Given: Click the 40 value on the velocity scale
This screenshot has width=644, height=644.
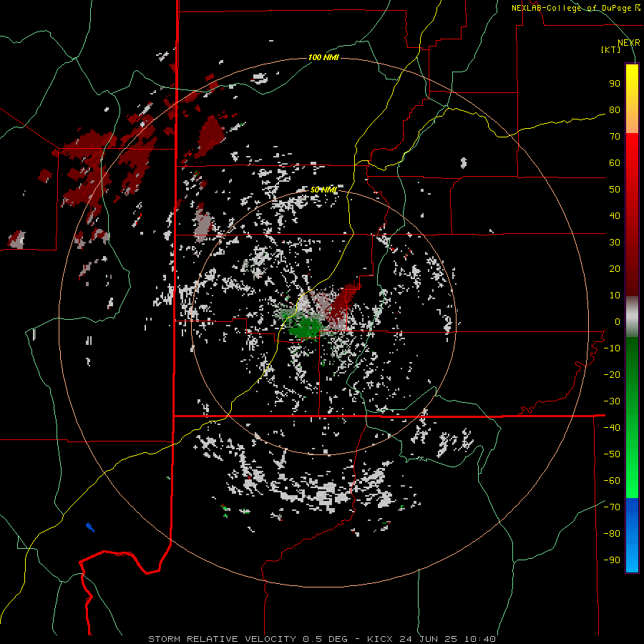Looking at the screenshot, I should [x=615, y=215].
